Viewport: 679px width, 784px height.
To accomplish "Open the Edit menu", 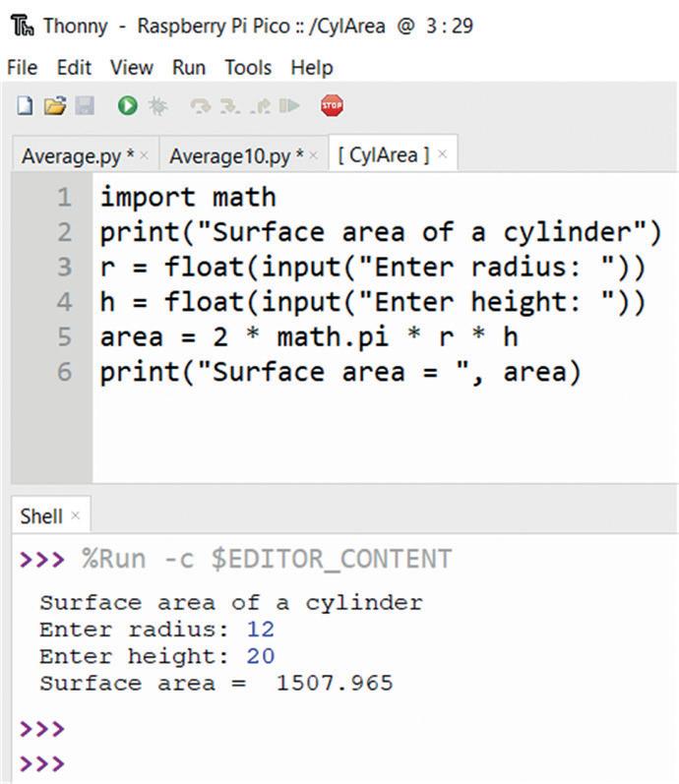I will [x=74, y=68].
